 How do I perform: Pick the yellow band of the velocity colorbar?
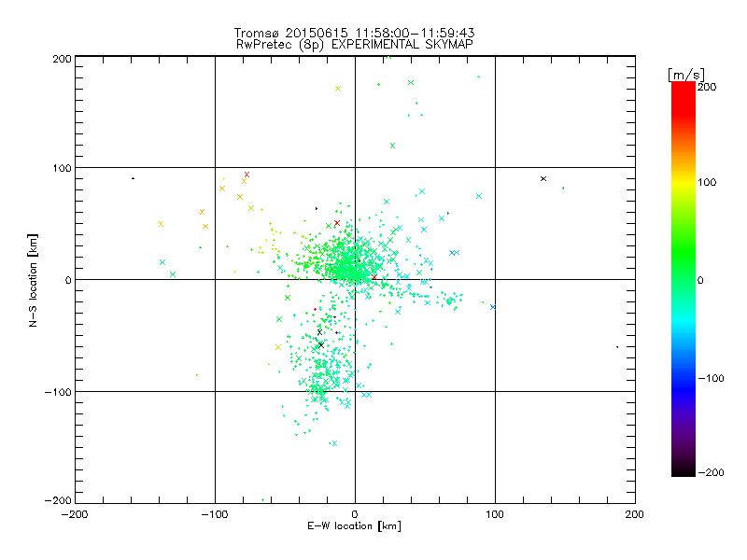684,183
